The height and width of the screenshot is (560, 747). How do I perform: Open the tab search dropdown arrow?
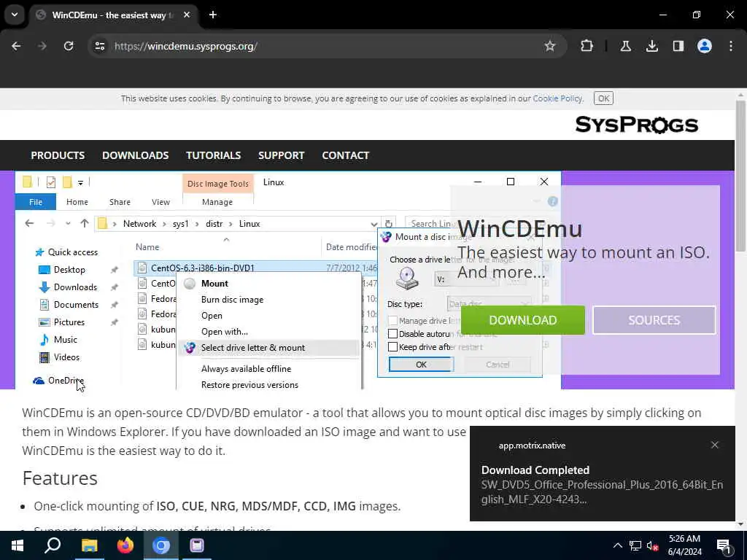point(15,15)
